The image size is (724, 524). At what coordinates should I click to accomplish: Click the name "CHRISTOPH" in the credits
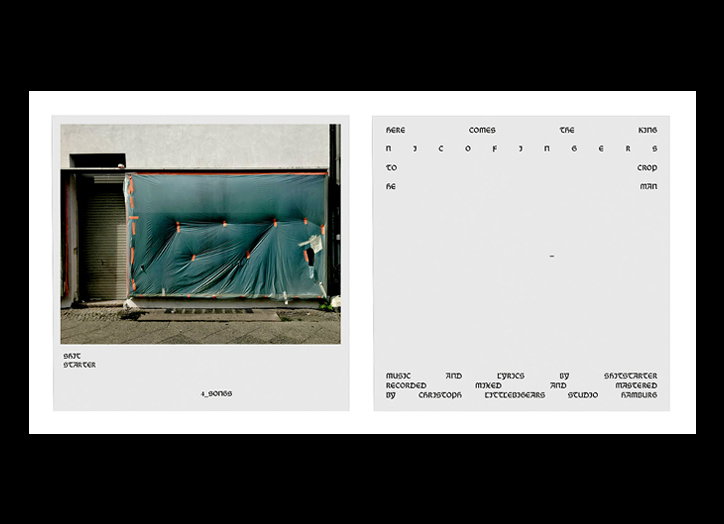pos(440,395)
